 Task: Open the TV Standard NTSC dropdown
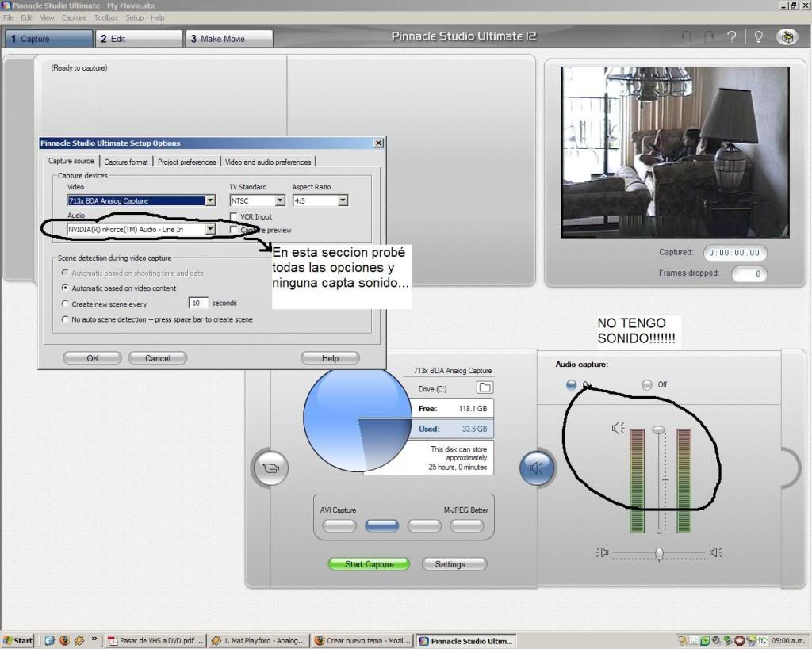pos(280,200)
